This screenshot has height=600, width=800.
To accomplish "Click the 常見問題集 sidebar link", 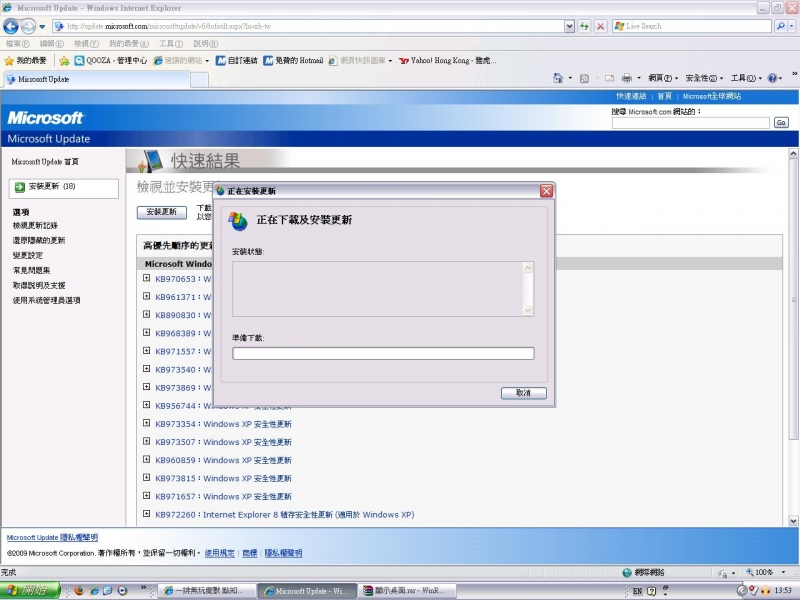I will (x=31, y=270).
